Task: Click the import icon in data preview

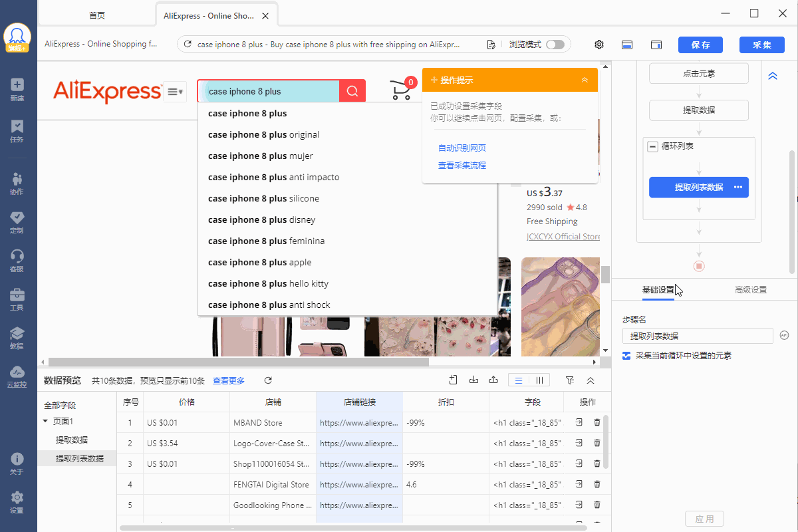Action: [x=473, y=380]
